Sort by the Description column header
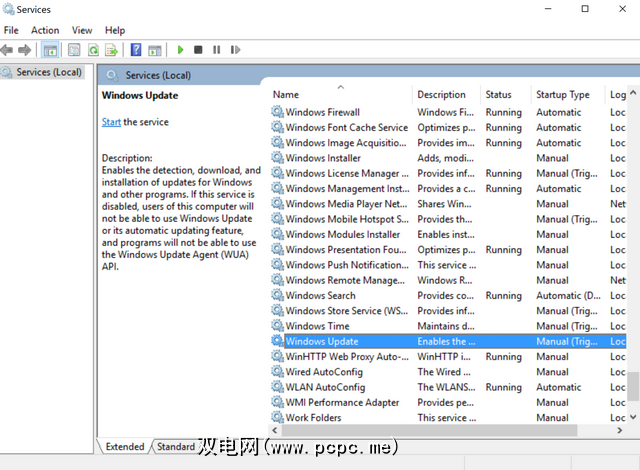 pyautogui.click(x=447, y=95)
